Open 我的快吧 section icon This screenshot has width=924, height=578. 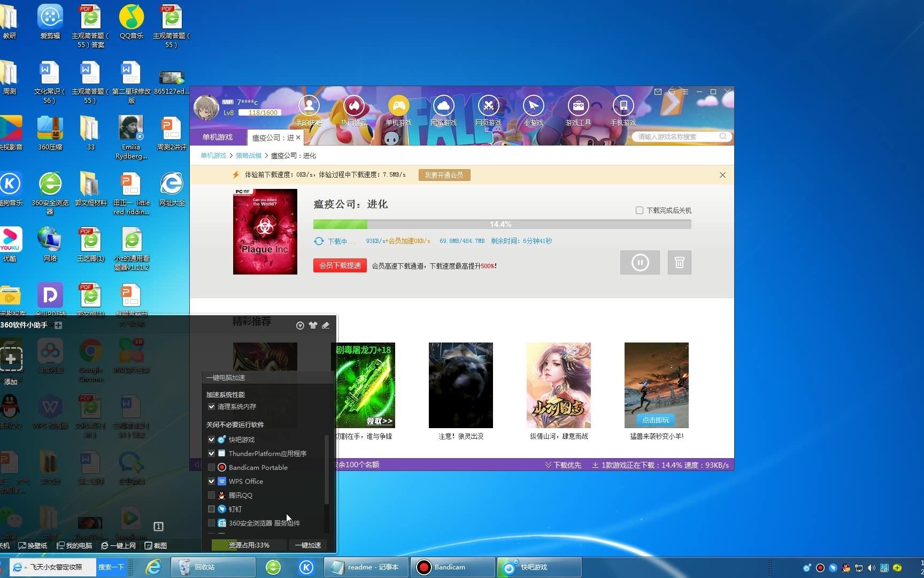point(309,106)
